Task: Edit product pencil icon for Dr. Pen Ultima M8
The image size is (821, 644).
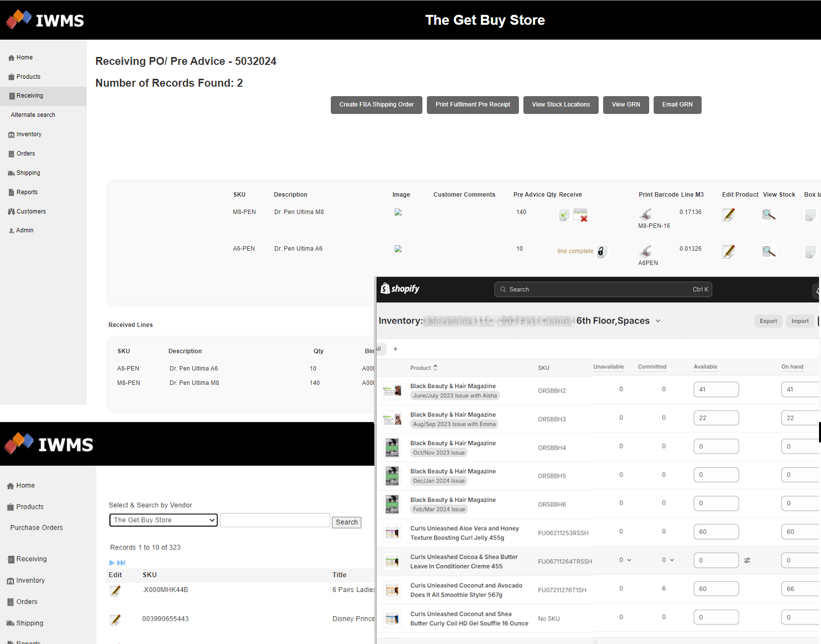Action: click(x=728, y=215)
